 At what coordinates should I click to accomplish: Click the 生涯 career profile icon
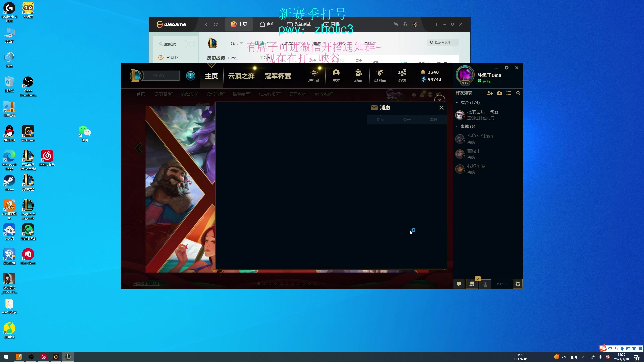(x=335, y=75)
